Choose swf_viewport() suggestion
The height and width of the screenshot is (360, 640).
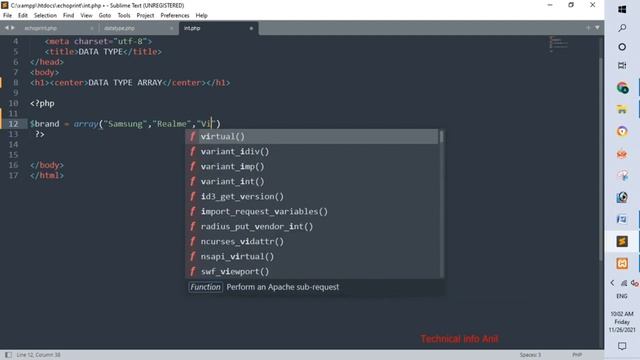(312, 271)
